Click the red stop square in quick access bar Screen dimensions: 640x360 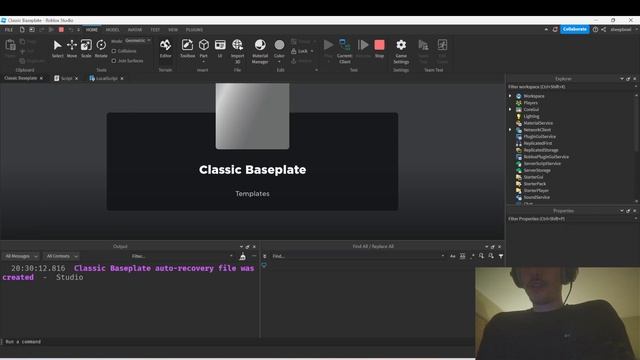[x=61, y=30]
